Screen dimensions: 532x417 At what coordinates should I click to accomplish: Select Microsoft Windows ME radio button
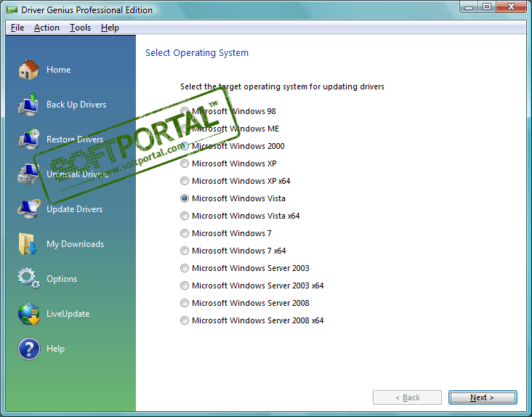[185, 129]
